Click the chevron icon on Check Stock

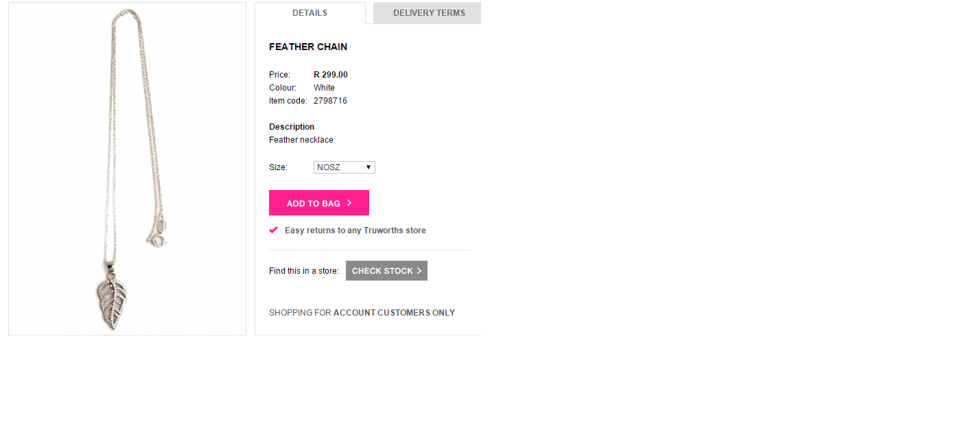pyautogui.click(x=419, y=271)
